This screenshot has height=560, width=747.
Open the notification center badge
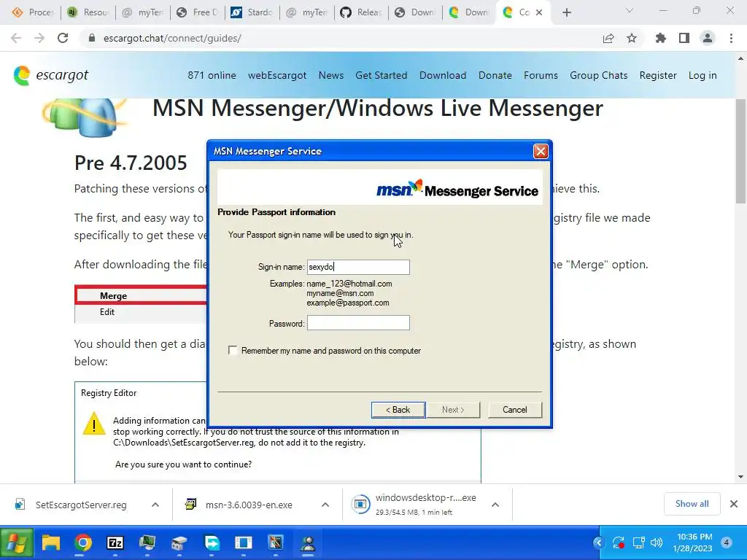[727, 542]
